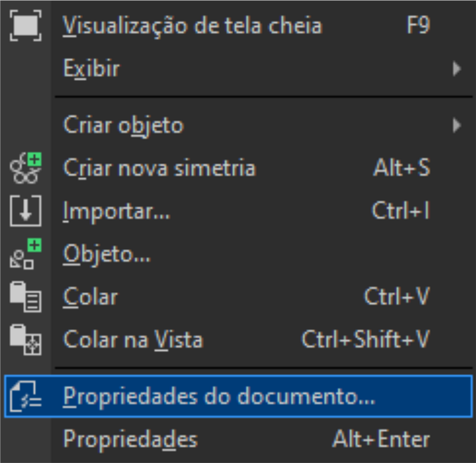Expand the Criar objeto submenu arrow
Viewport: 476px width, 463px height.
456,125
